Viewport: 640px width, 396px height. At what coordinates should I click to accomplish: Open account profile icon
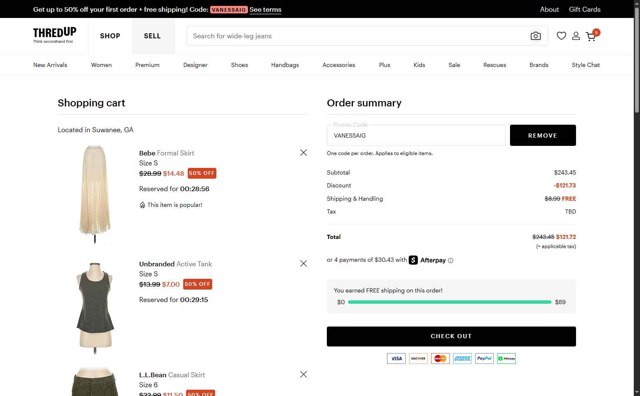pos(576,36)
